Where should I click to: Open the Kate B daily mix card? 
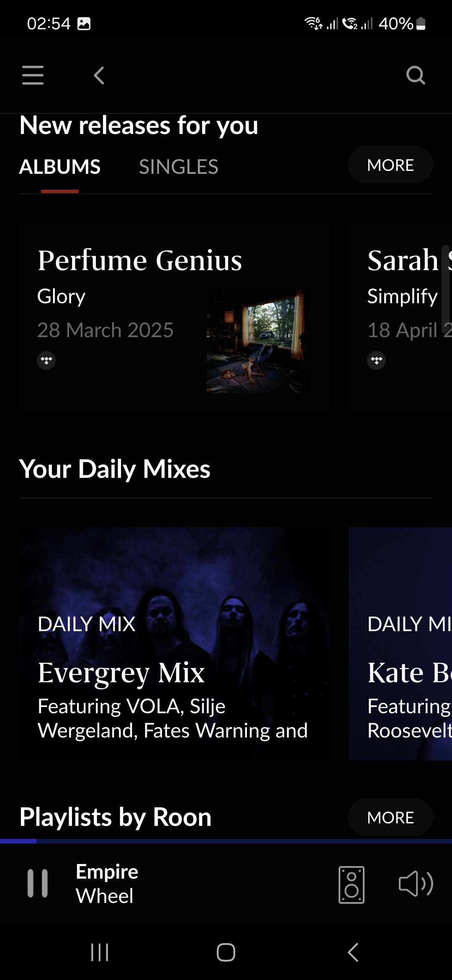(x=400, y=644)
